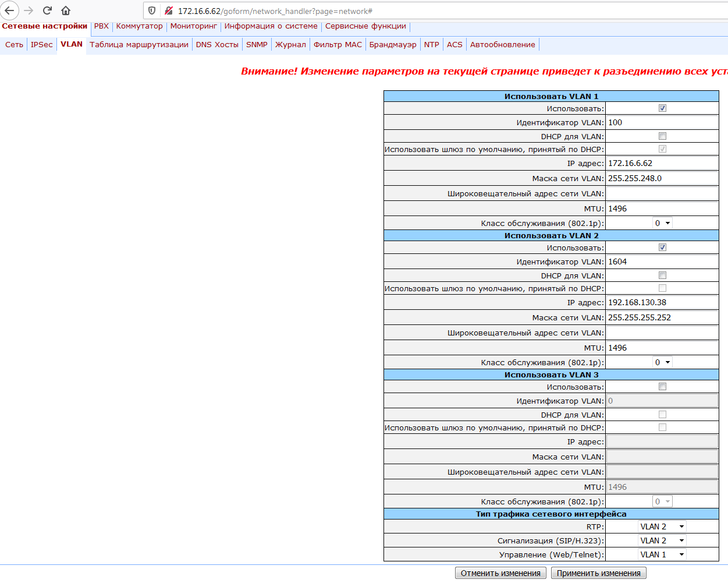This screenshot has width=728, height=583.
Task: Open the 'Сетевые настройки' main menu
Action: 45,26
